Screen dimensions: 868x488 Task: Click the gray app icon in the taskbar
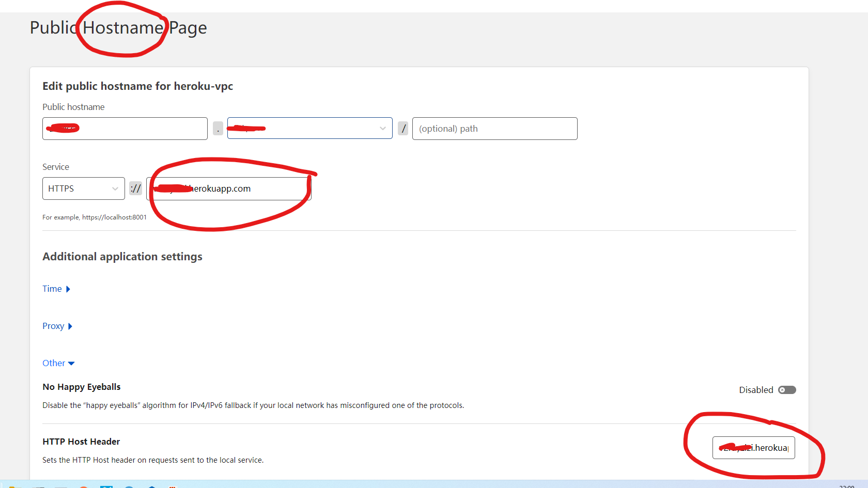click(x=61, y=485)
